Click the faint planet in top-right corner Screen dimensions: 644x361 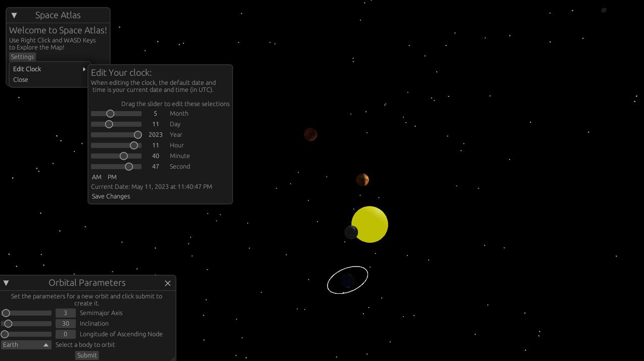[604, 10]
